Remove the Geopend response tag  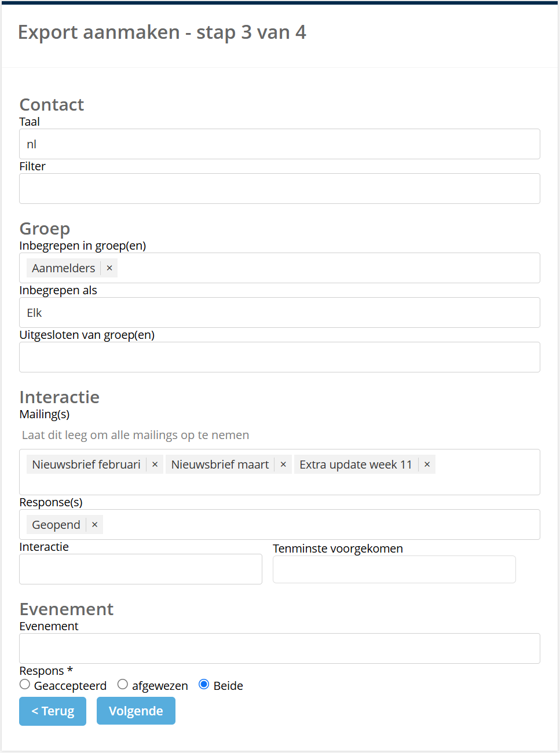tap(94, 525)
